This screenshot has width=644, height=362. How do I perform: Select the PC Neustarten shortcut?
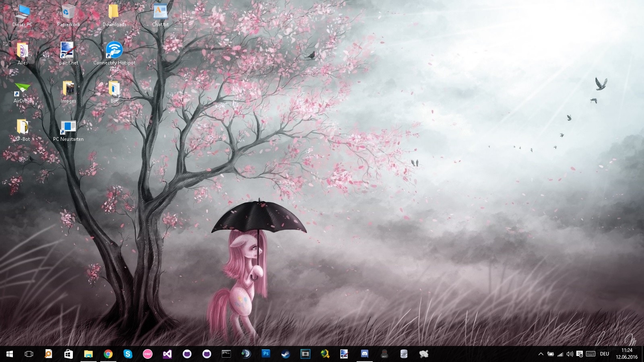pos(68,130)
